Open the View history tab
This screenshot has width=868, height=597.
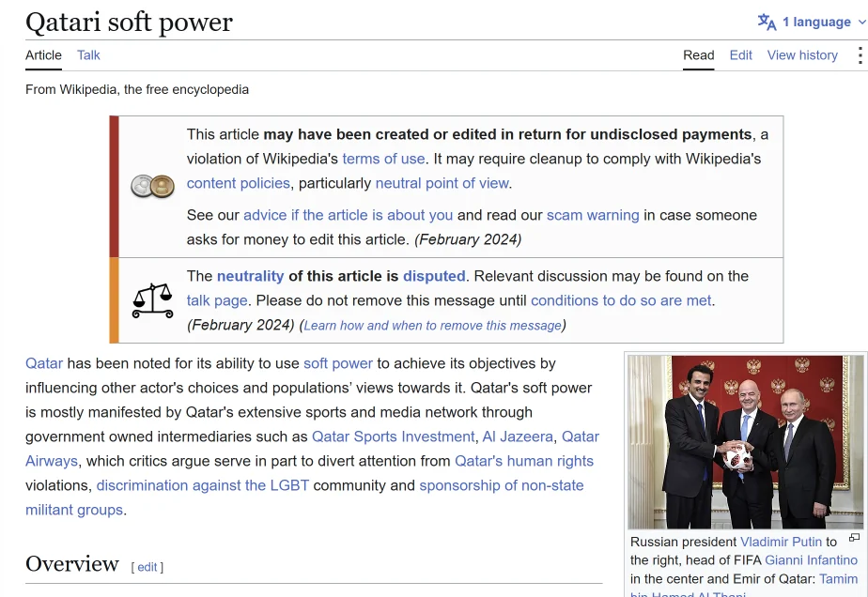point(802,55)
